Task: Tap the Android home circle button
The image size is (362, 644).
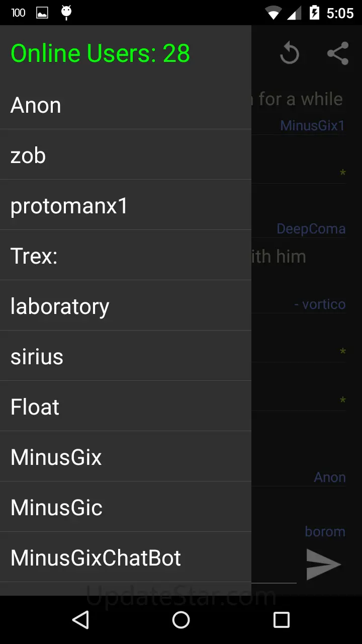Action: click(181, 620)
